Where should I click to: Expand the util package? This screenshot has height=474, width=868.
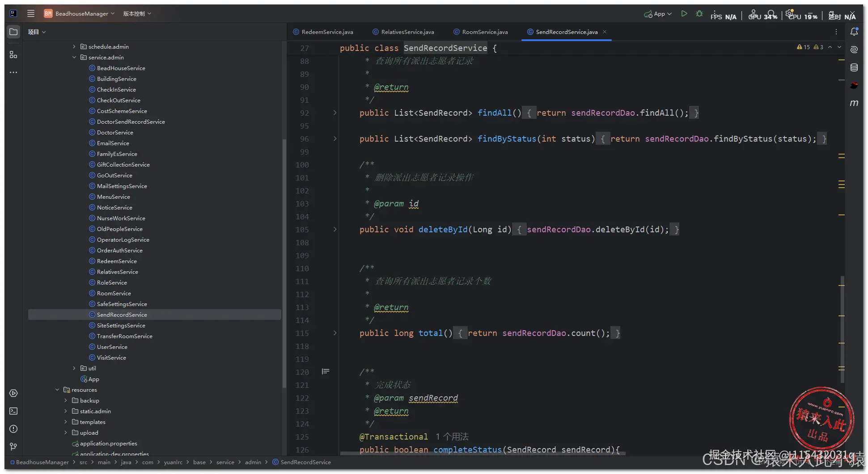point(74,368)
